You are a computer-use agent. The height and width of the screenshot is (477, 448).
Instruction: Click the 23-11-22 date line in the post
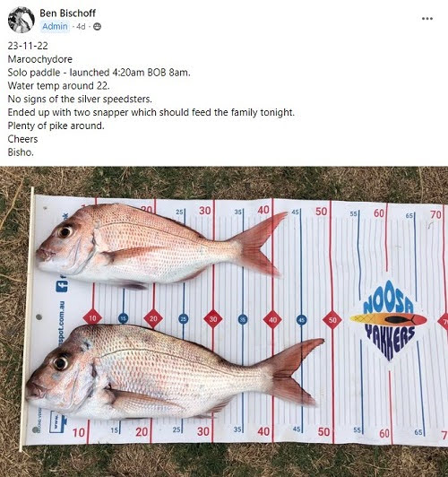coord(28,46)
